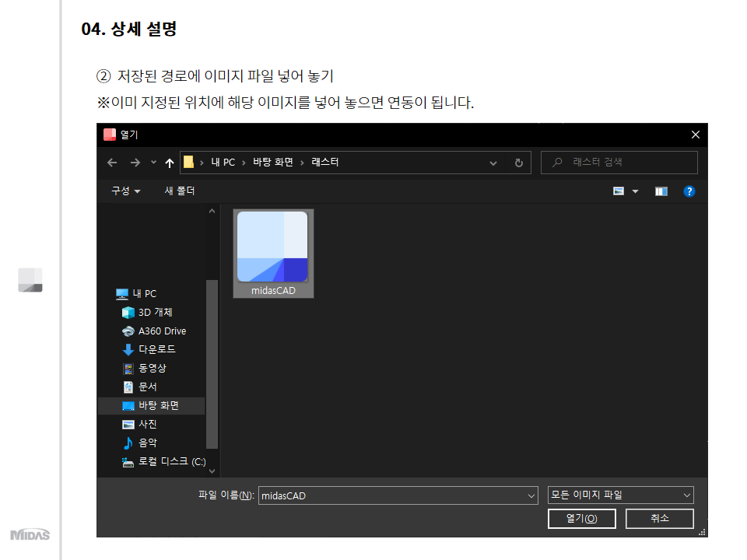747x560 pixels.
Task: Open the 모든 이미지 파일 filter dropdown
Action: click(621, 495)
